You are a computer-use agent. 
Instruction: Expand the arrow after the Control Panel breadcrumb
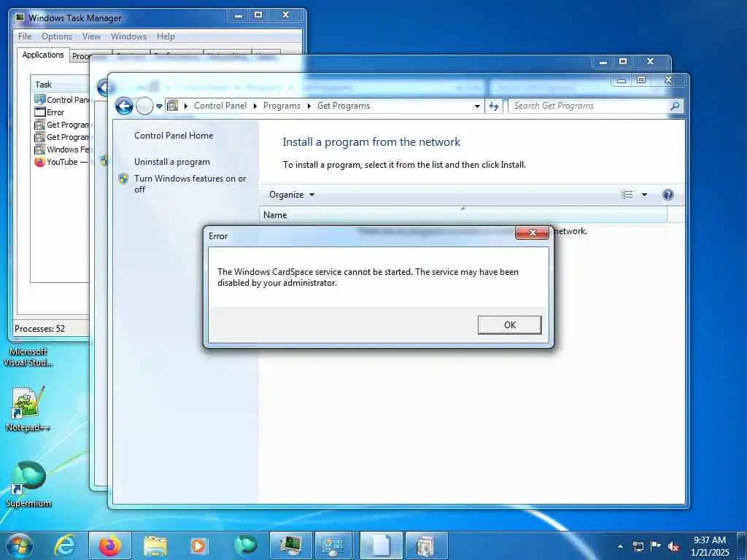click(255, 106)
